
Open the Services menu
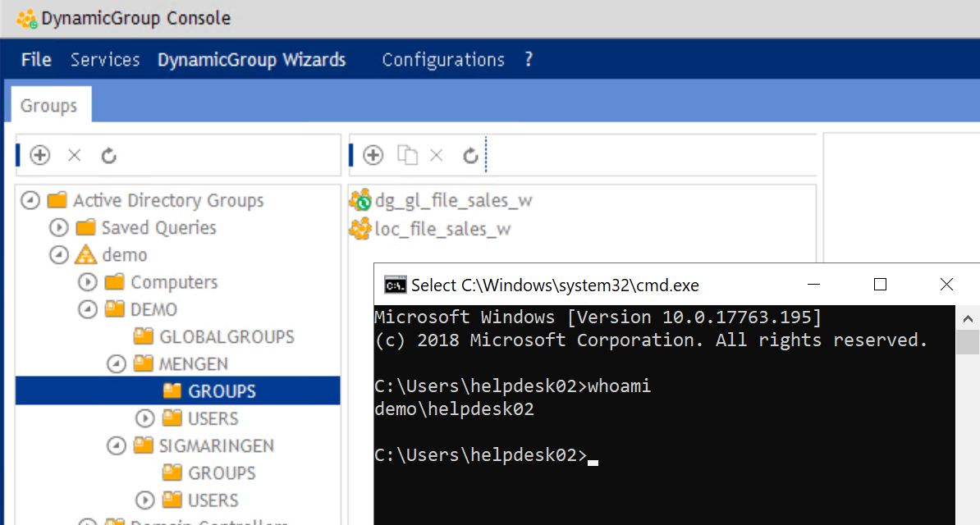105,59
